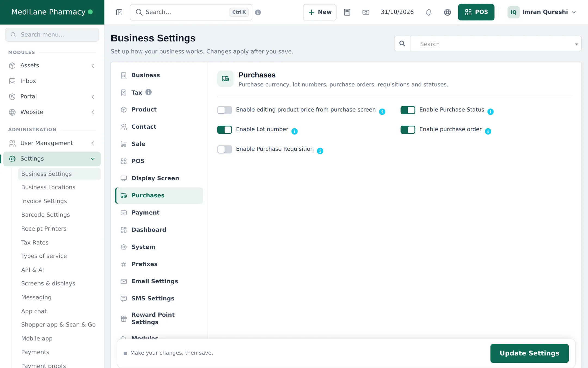
Task: Click the Purchases truck icon in the section header
Action: 225,79
